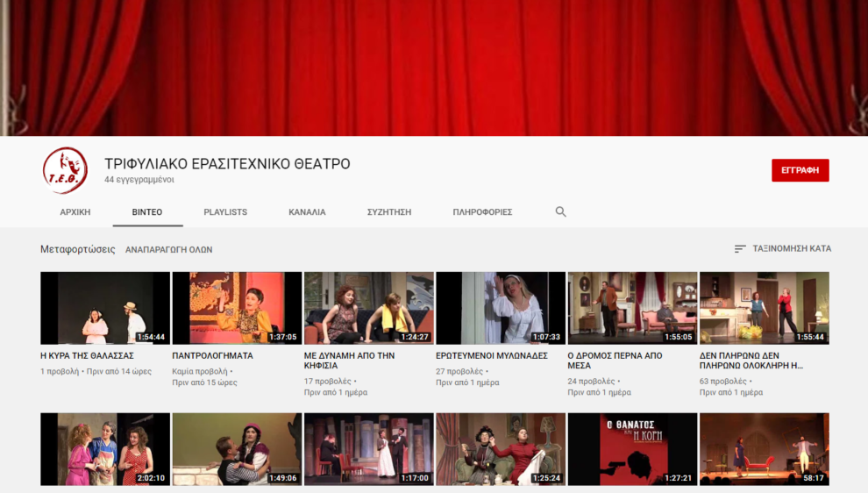Select the ΒΙΝΤΕΟ tab
This screenshot has width=868, height=493.
[x=147, y=212]
